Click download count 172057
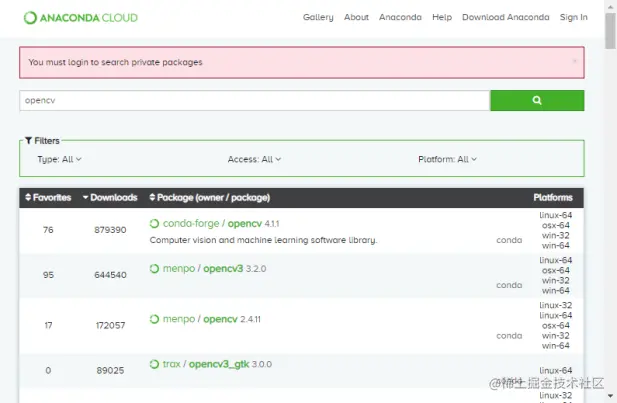This screenshot has height=403, width=617. pyautogui.click(x=110, y=325)
